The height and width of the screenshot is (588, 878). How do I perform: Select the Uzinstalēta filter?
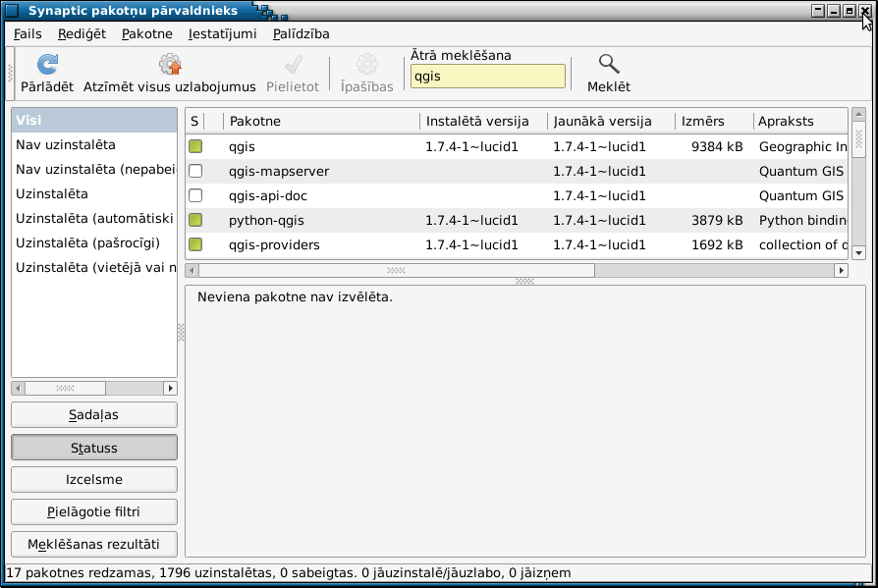pyautogui.click(x=94, y=194)
